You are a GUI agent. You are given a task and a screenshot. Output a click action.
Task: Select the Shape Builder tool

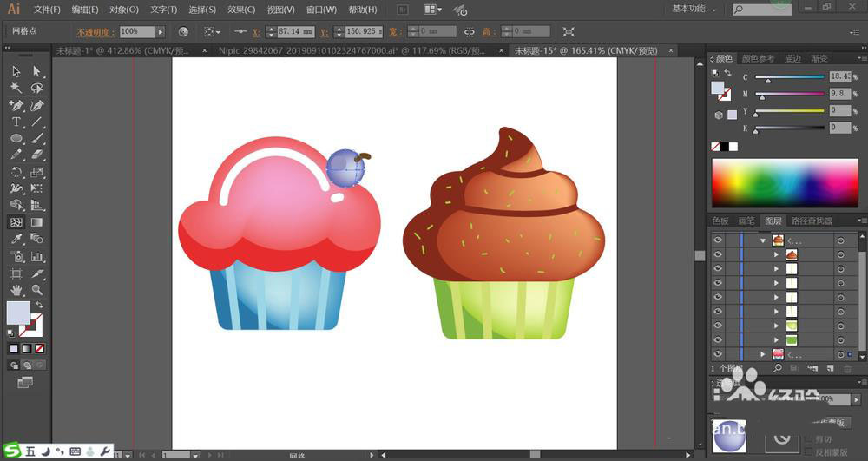pyautogui.click(x=16, y=205)
